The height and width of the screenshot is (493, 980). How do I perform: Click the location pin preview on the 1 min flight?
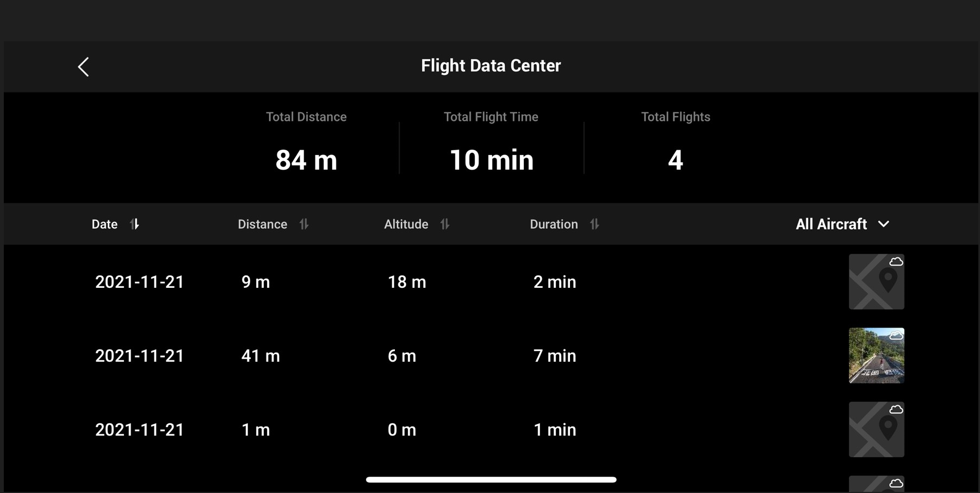click(876, 429)
